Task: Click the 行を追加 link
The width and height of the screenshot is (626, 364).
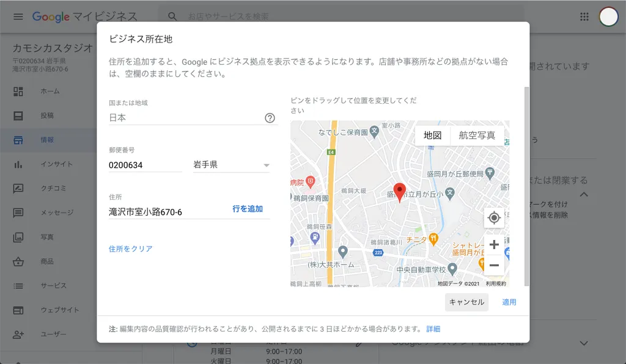Action: click(x=248, y=209)
